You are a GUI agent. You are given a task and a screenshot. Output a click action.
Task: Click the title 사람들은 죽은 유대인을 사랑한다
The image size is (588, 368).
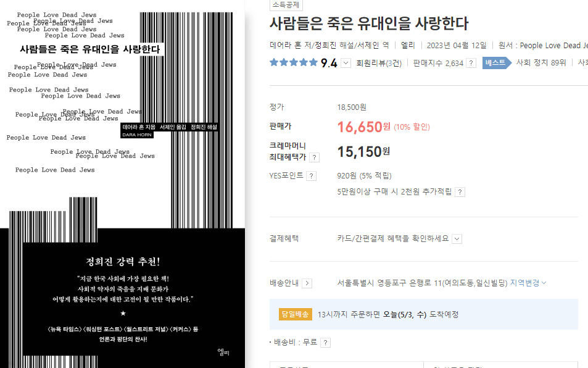(x=369, y=23)
